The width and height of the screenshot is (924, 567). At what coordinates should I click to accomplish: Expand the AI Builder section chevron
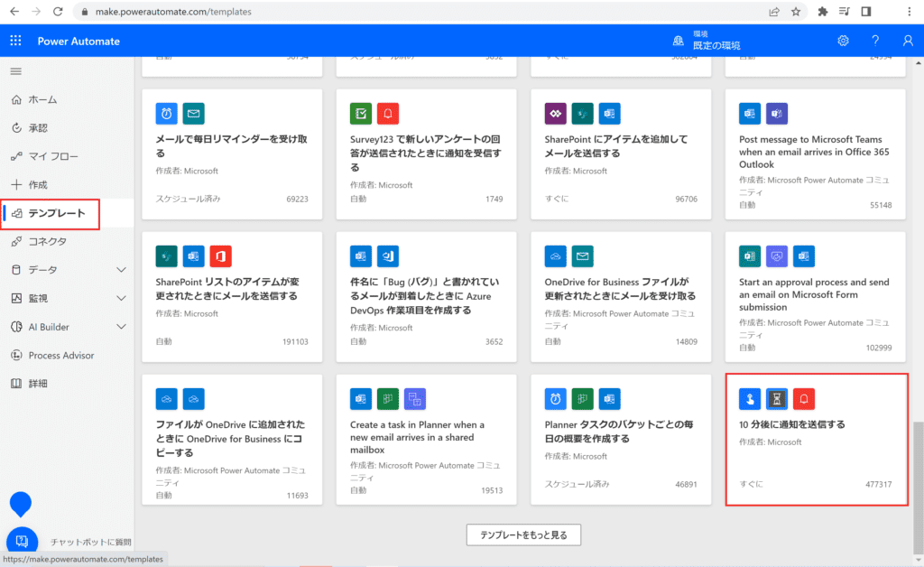(x=122, y=327)
